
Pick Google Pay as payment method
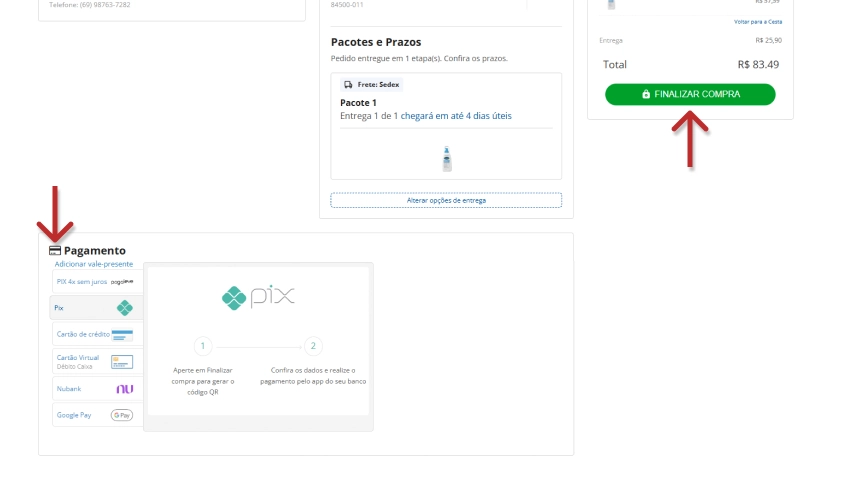tap(75, 415)
